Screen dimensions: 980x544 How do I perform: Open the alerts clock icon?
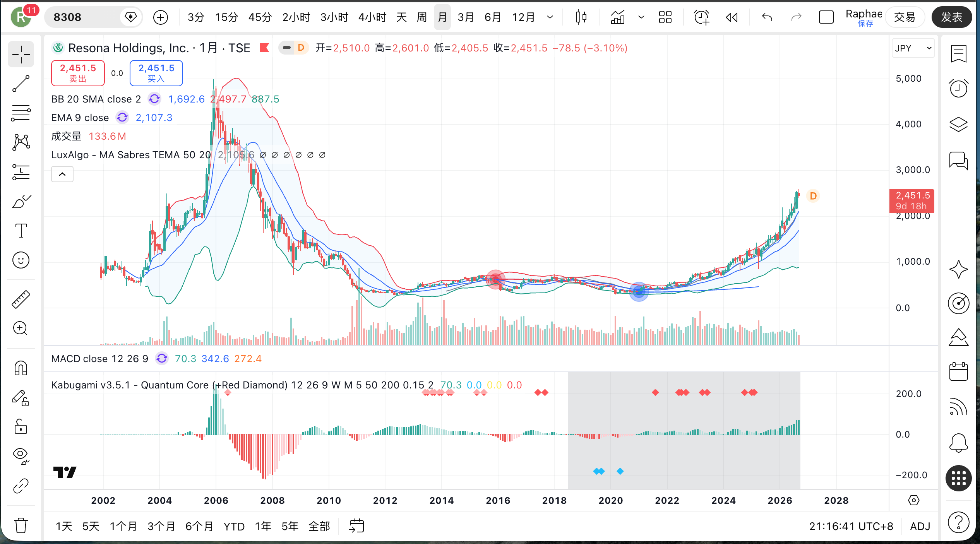[x=958, y=88]
